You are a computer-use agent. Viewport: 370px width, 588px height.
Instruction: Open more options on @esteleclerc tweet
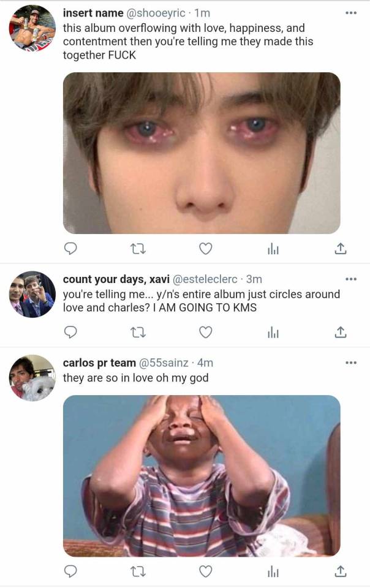coord(350,279)
